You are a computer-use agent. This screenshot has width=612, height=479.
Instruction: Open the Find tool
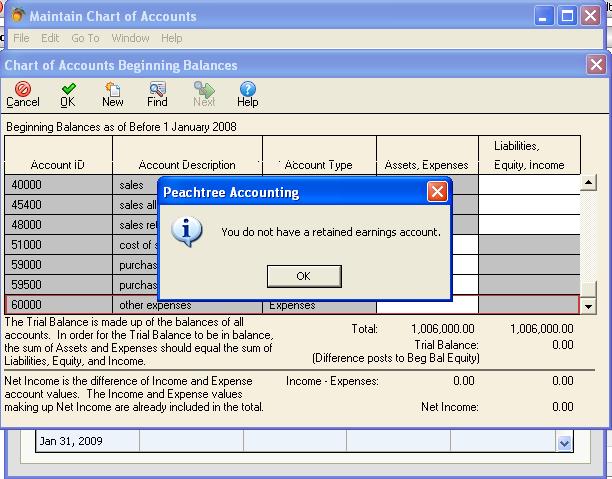(157, 94)
